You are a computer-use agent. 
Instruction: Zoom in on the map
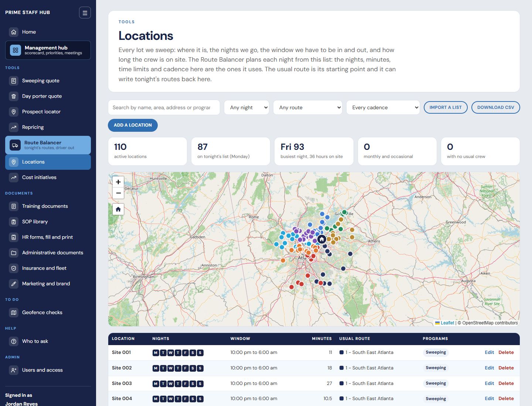[118, 182]
